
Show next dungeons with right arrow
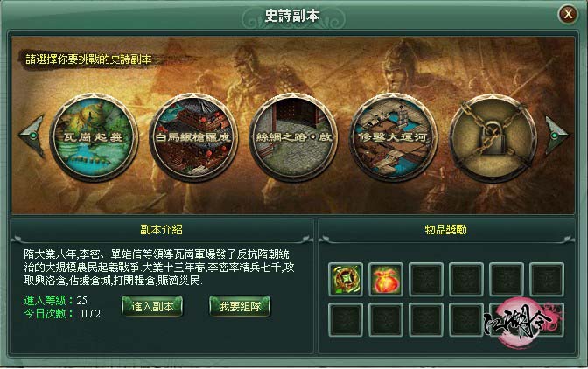coord(556,135)
